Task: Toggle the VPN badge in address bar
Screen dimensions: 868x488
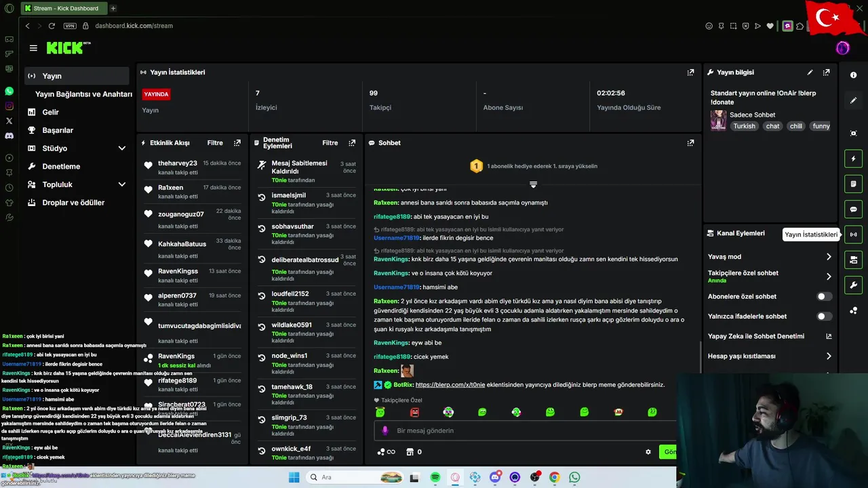Action: 70,26
